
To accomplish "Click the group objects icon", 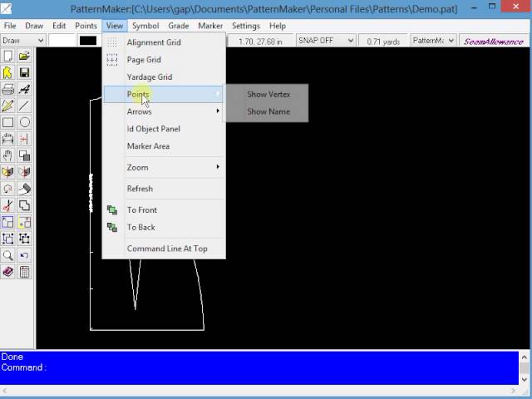I will [7, 239].
